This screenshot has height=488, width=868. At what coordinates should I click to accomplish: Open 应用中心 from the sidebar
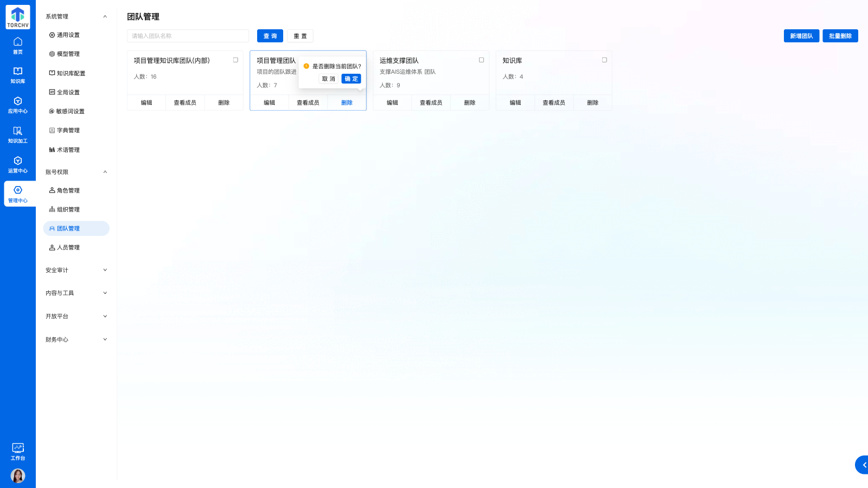[18, 106]
